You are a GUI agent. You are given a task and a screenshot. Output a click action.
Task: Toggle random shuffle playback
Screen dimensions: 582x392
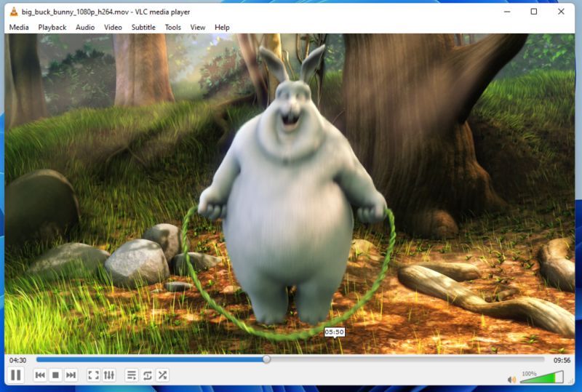[162, 375]
